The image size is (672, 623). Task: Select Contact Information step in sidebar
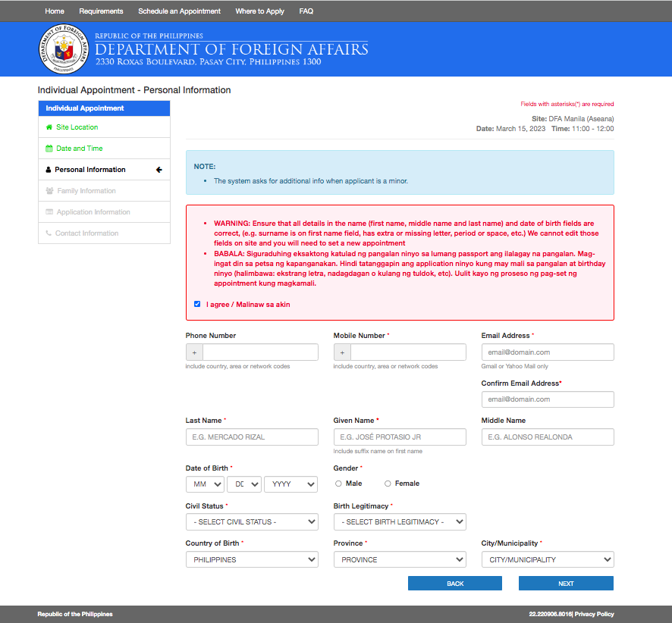104,233
